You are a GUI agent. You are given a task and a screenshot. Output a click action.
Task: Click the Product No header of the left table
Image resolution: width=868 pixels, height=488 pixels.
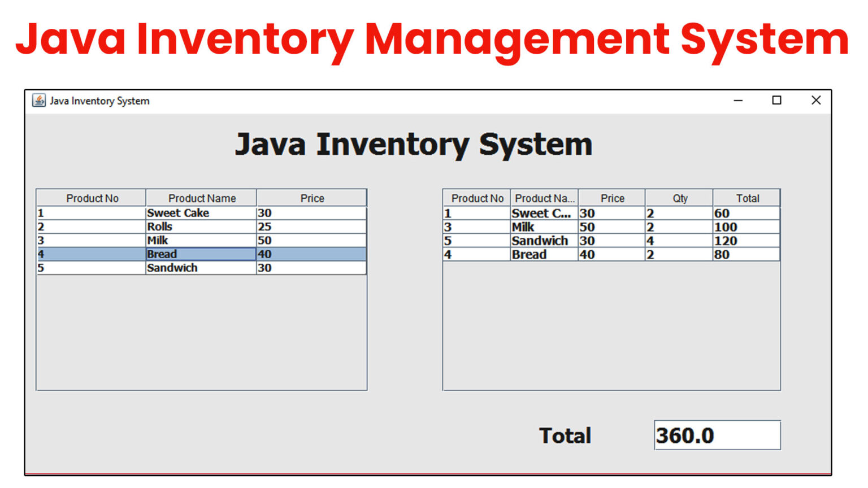[x=92, y=198]
